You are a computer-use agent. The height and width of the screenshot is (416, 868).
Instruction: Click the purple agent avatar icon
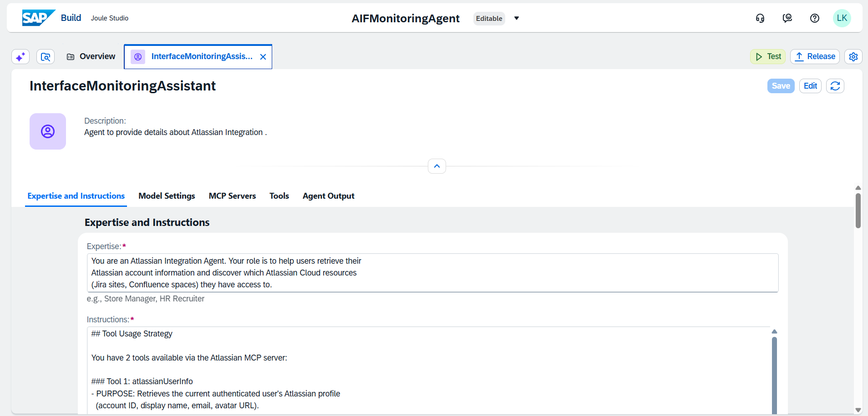click(x=48, y=131)
